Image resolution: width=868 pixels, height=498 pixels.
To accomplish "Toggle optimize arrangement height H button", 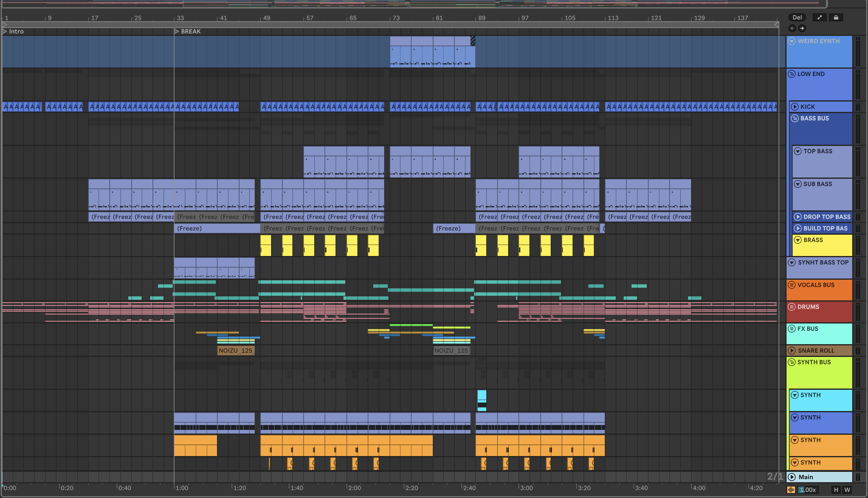I will click(836, 490).
